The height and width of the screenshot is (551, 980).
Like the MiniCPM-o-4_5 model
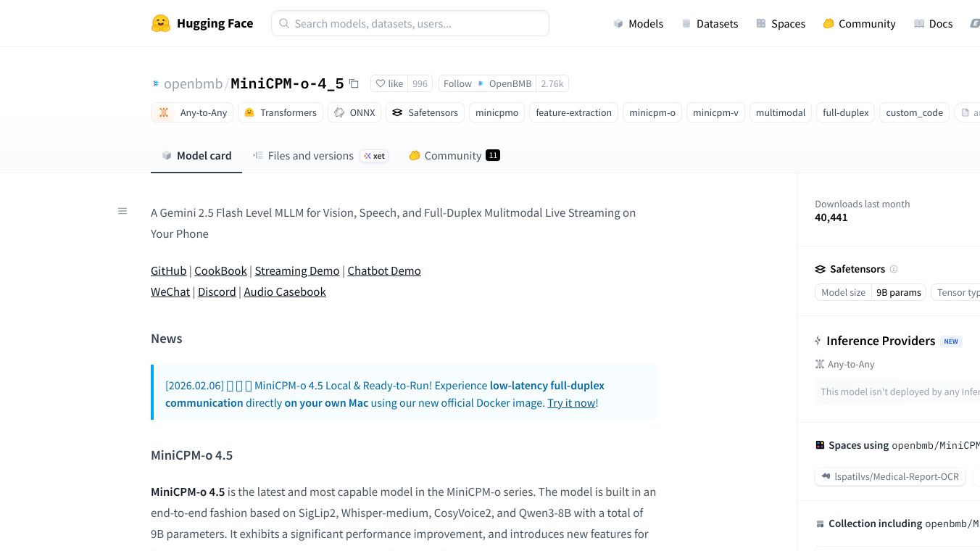[389, 83]
